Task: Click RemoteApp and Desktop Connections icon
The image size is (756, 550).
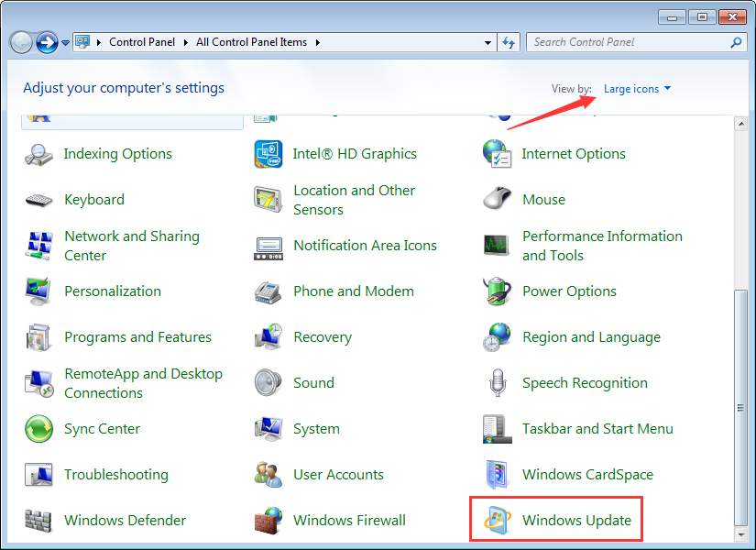Action: point(38,383)
